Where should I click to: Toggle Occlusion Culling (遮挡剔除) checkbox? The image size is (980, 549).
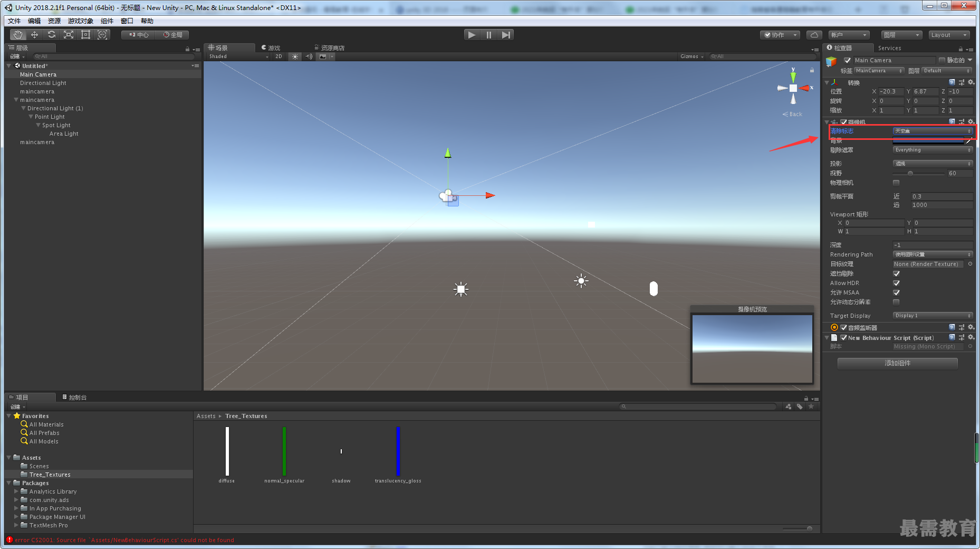coord(896,273)
